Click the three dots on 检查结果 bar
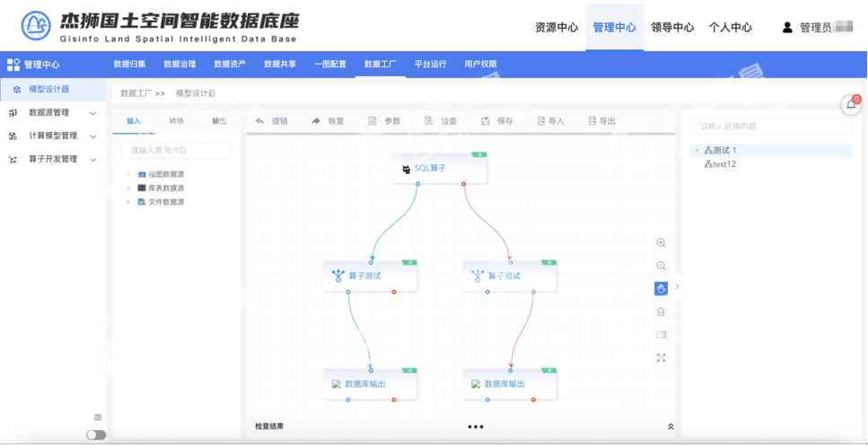Screen dimensions: 868x447 (476, 426)
